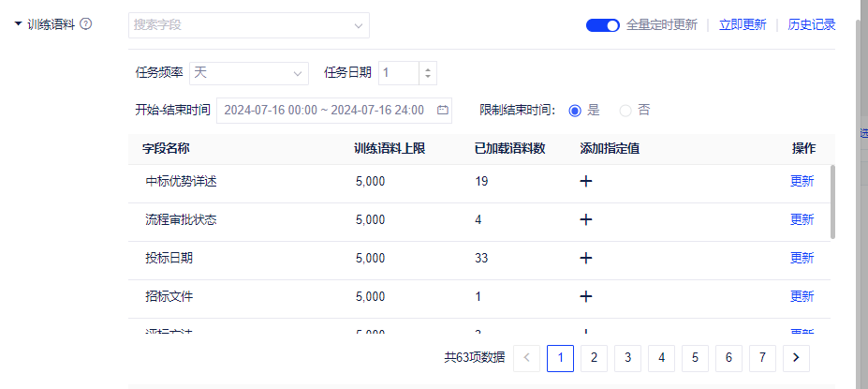Jump to page 7
868x389 pixels.
[762, 357]
